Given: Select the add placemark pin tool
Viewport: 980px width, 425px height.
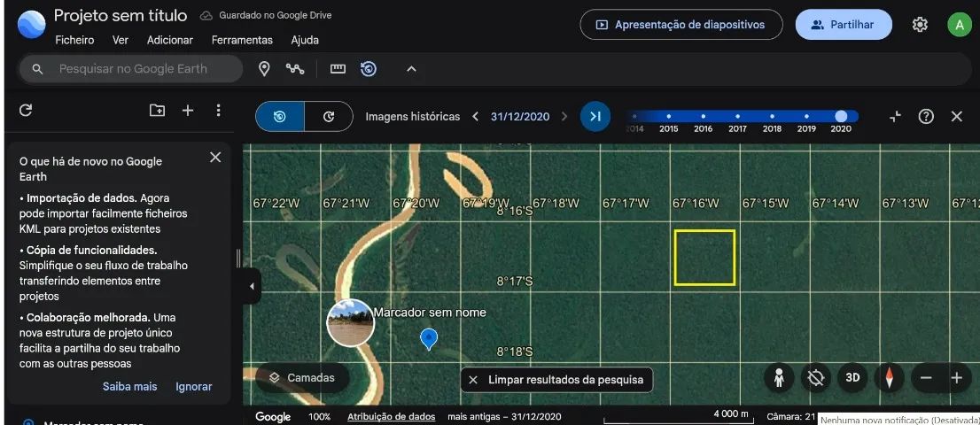Looking at the screenshot, I should click(264, 69).
